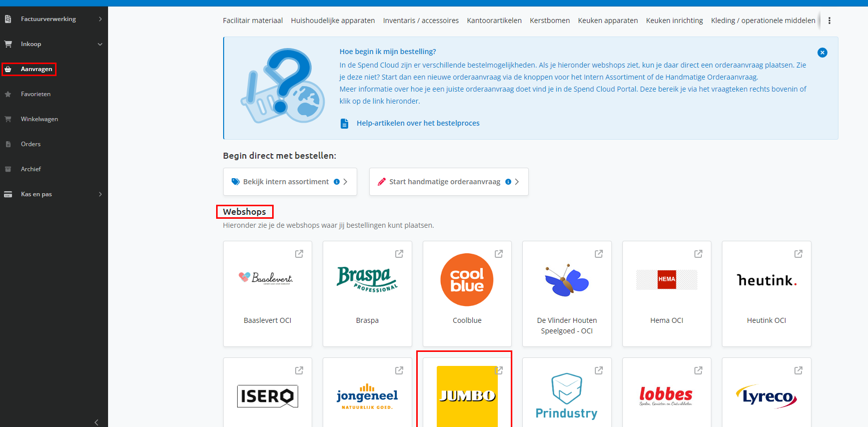Click the Favorieten star icon
This screenshot has height=427, width=868.
[x=8, y=94]
